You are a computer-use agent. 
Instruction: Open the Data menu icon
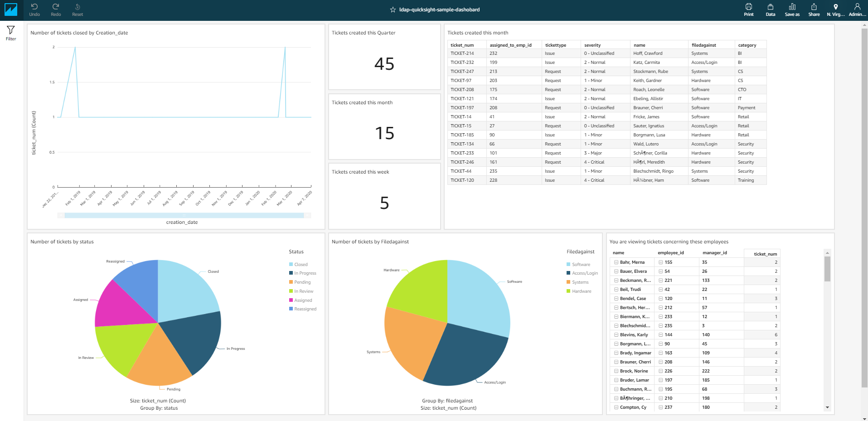(771, 10)
